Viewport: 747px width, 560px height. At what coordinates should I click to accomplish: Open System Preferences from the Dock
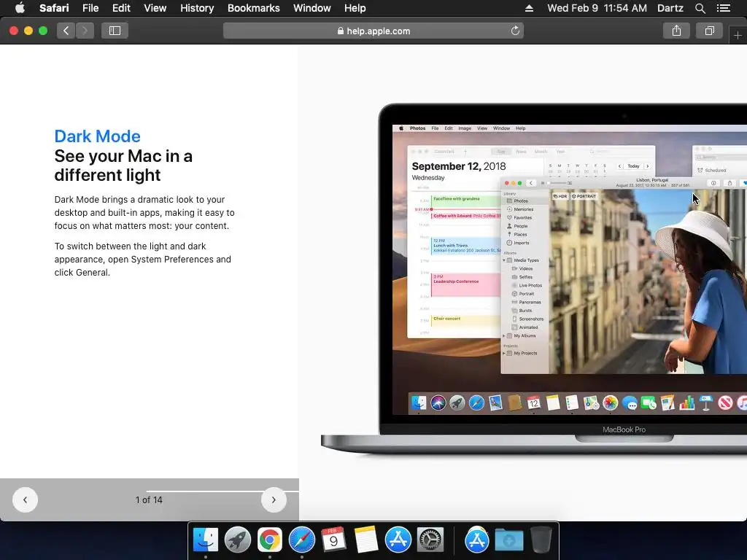[x=430, y=540]
